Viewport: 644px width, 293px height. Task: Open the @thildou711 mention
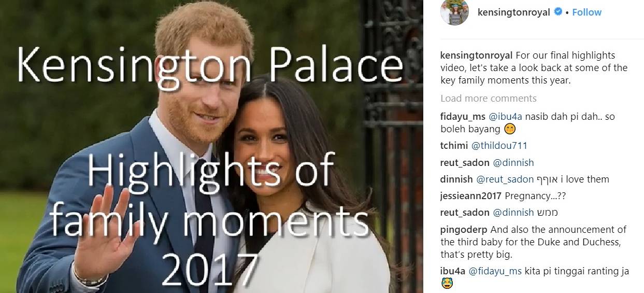point(499,146)
